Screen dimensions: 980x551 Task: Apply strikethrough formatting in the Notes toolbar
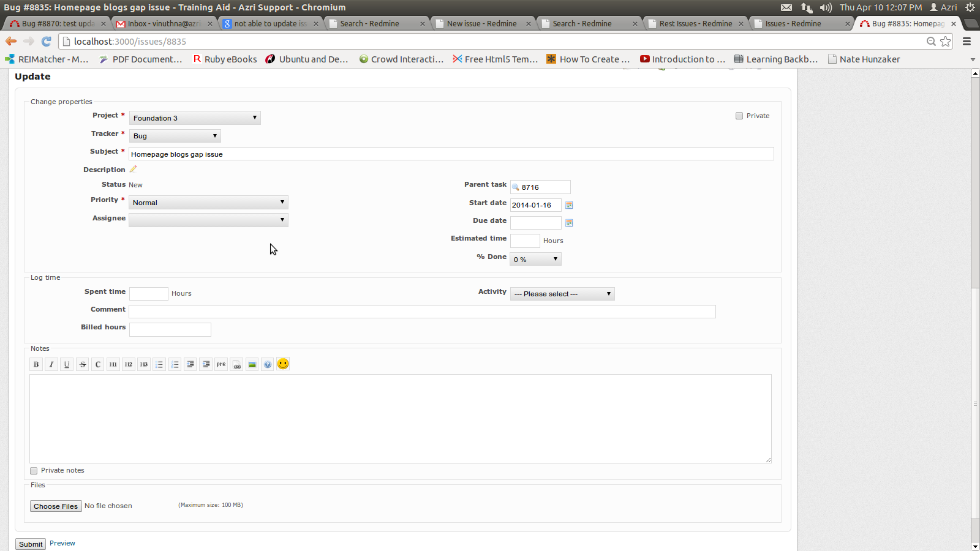[83, 364]
